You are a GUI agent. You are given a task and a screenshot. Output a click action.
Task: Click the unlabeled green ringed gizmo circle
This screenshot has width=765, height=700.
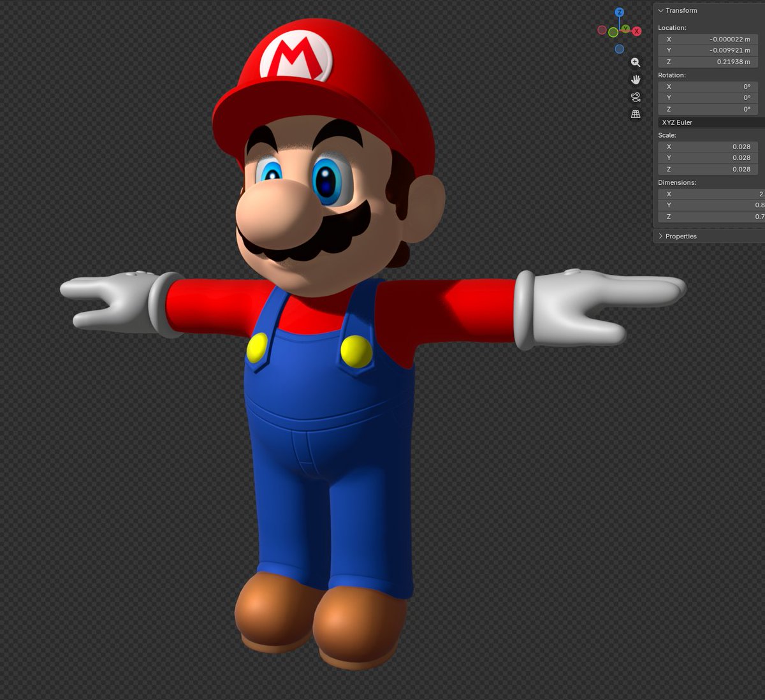click(613, 32)
